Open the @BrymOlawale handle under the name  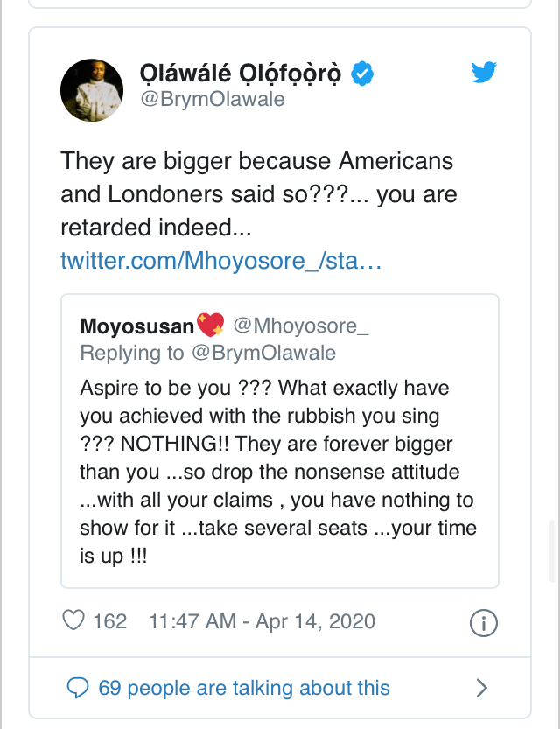213,99
